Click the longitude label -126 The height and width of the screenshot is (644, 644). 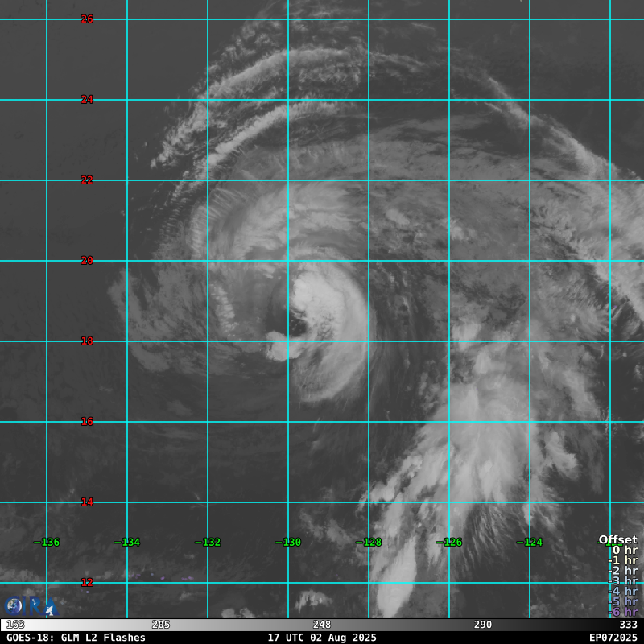(449, 542)
